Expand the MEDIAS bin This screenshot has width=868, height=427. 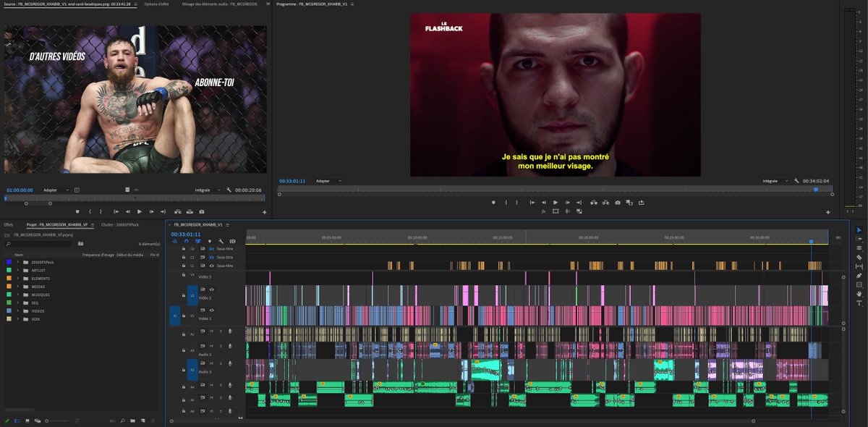pyautogui.click(x=17, y=287)
